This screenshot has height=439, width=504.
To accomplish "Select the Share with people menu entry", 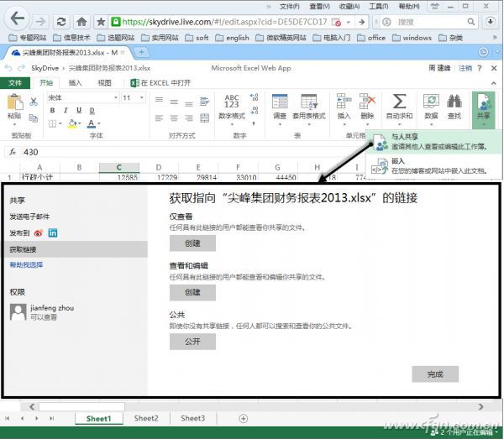I will tap(434, 142).
